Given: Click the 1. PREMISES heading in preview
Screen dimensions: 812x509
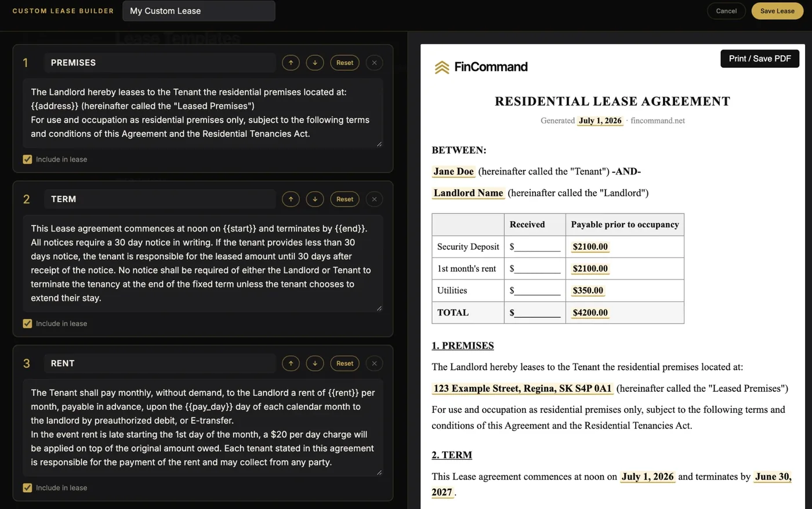Looking at the screenshot, I should point(463,346).
